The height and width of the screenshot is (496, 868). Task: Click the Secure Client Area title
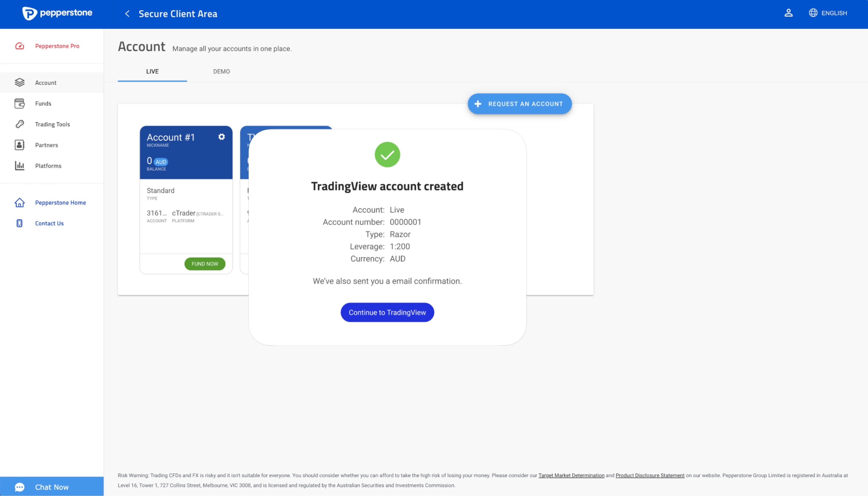tap(178, 13)
